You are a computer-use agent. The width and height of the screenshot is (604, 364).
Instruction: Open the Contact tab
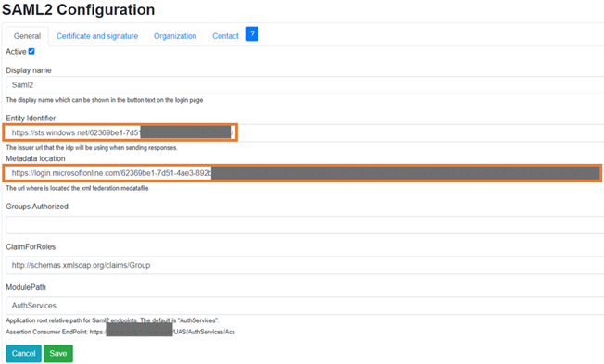tap(225, 36)
